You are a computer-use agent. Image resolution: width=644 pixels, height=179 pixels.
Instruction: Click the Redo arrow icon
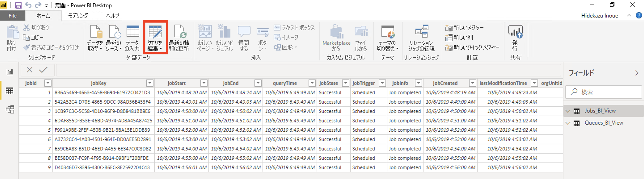[x=38, y=5]
